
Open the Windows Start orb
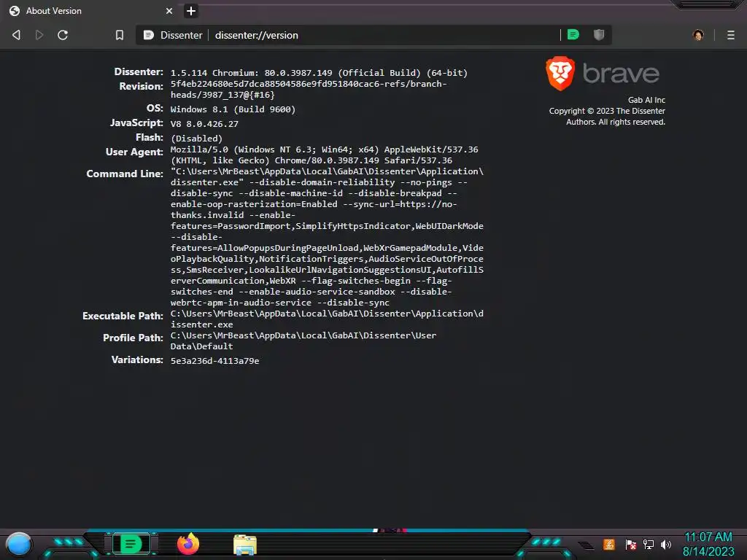(x=19, y=544)
